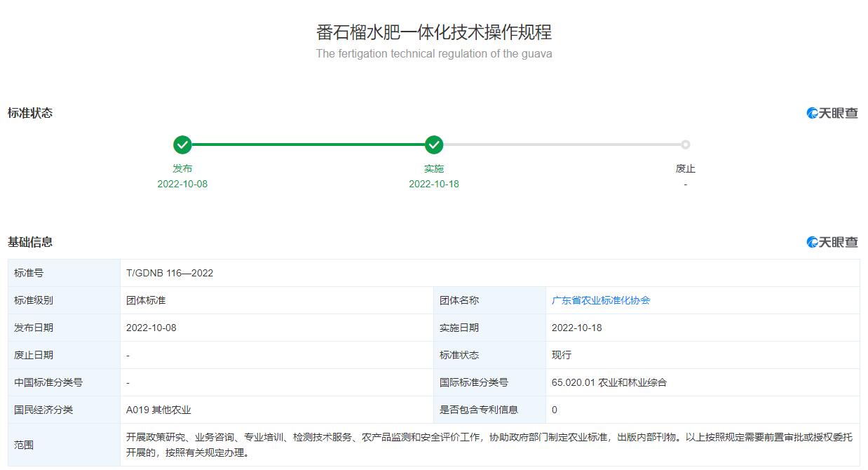Viewport: 868px width, 470px height.
Task: Select the 实施 stage label
Action: pos(434,168)
